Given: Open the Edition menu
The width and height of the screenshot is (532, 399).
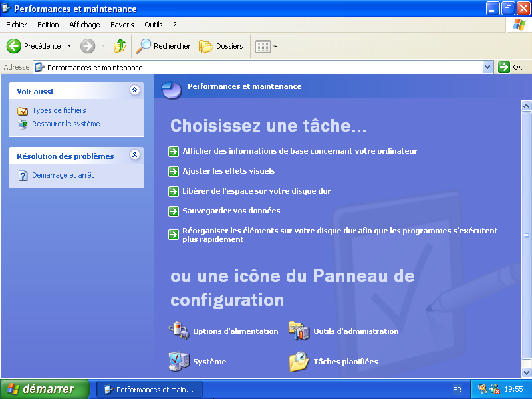Looking at the screenshot, I should 48,25.
